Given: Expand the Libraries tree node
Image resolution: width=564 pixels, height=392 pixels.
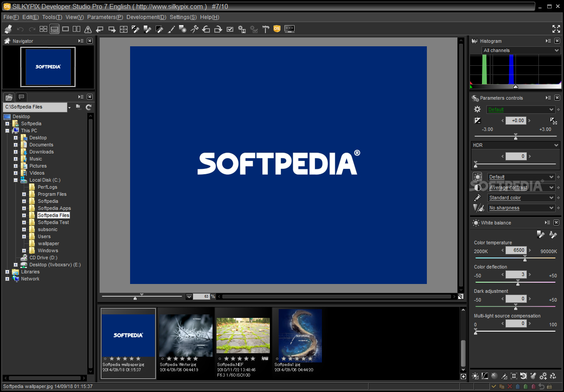Looking at the screenshot, I should point(7,272).
